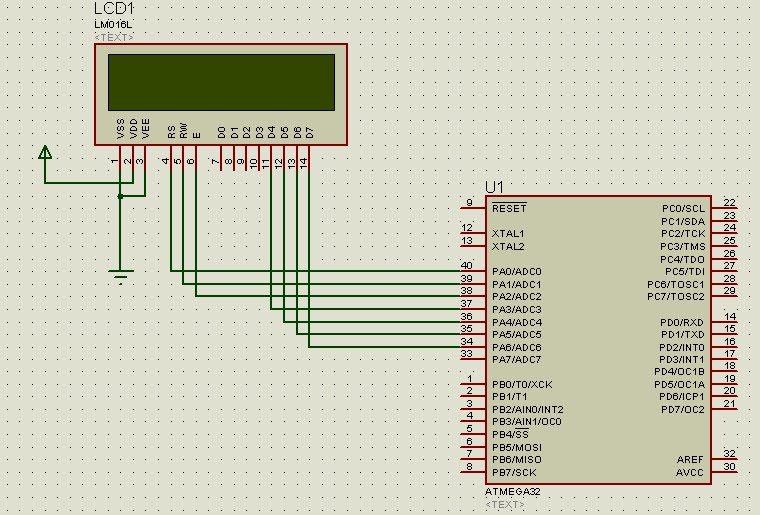Click the <TEXT> placeholder under LM016L
The height and width of the screenshot is (515, 760).
tap(114, 37)
